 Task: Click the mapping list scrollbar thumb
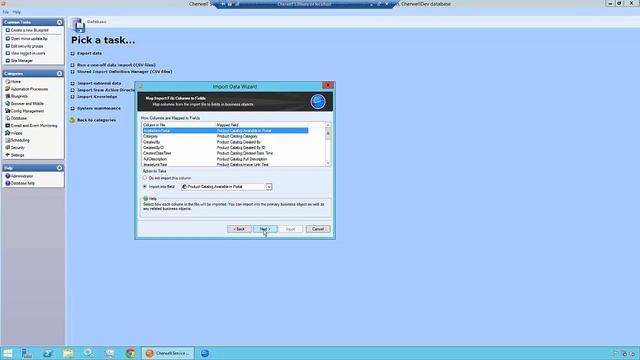(x=328, y=133)
